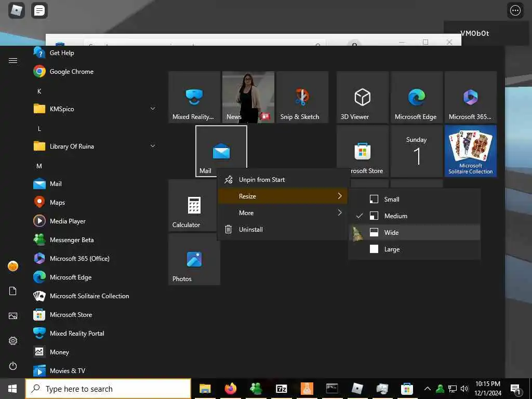
Task: Open the Microsoft 365 tile
Action: (x=471, y=97)
